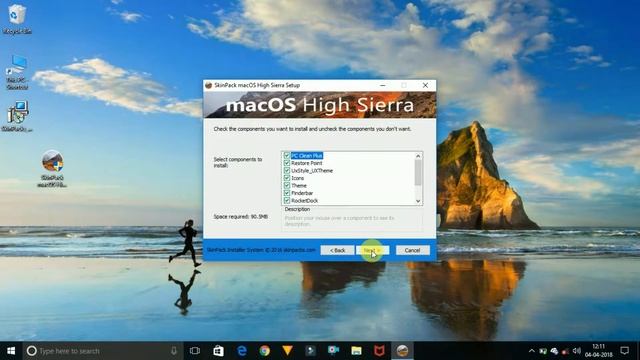Click the green security tray icon
640x360 pixels.
pyautogui.click(x=543, y=351)
